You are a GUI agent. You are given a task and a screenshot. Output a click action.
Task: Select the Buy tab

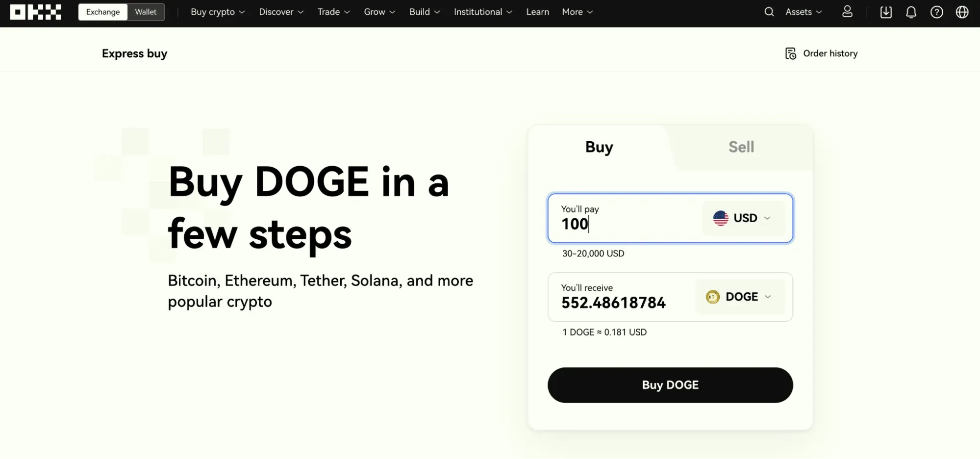pos(599,147)
